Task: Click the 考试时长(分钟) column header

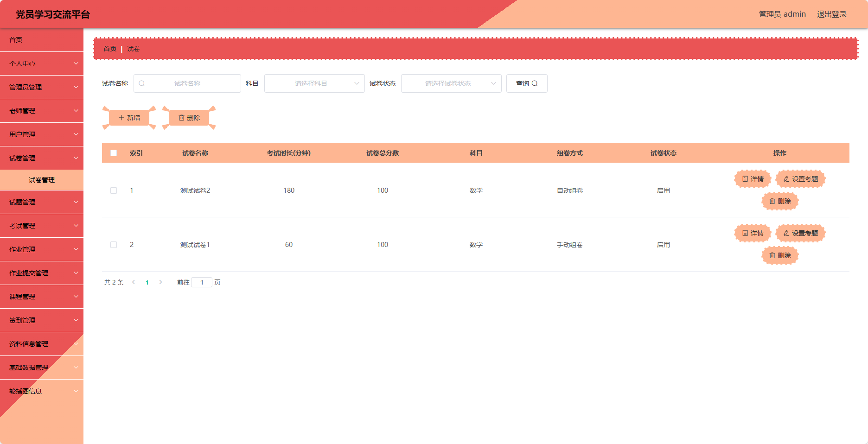Action: pyautogui.click(x=289, y=153)
